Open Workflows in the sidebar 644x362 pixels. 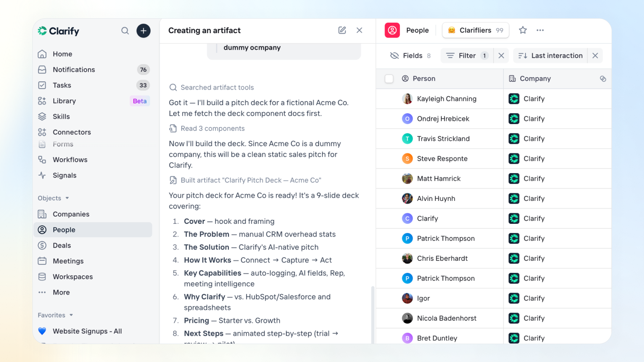click(92, 160)
